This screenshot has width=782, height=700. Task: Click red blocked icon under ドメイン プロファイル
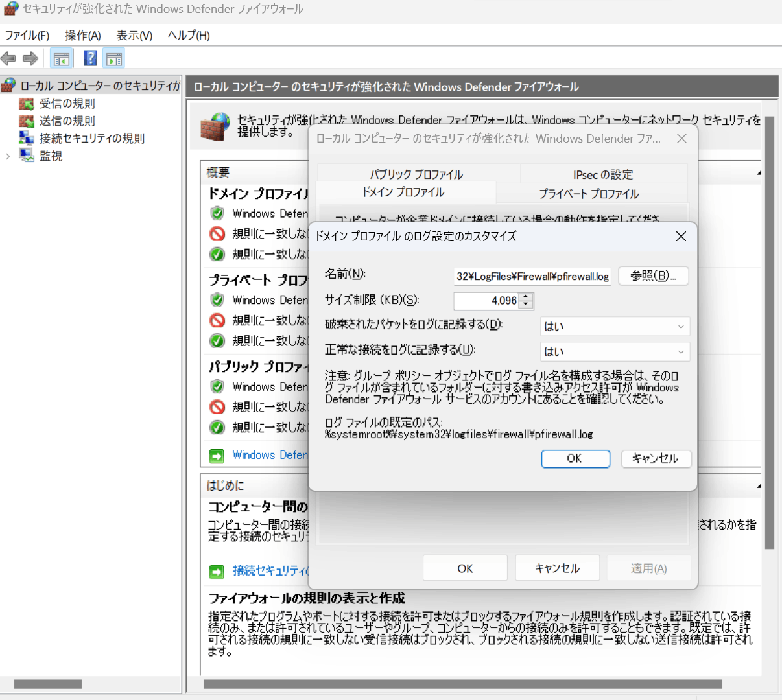pos(217,233)
